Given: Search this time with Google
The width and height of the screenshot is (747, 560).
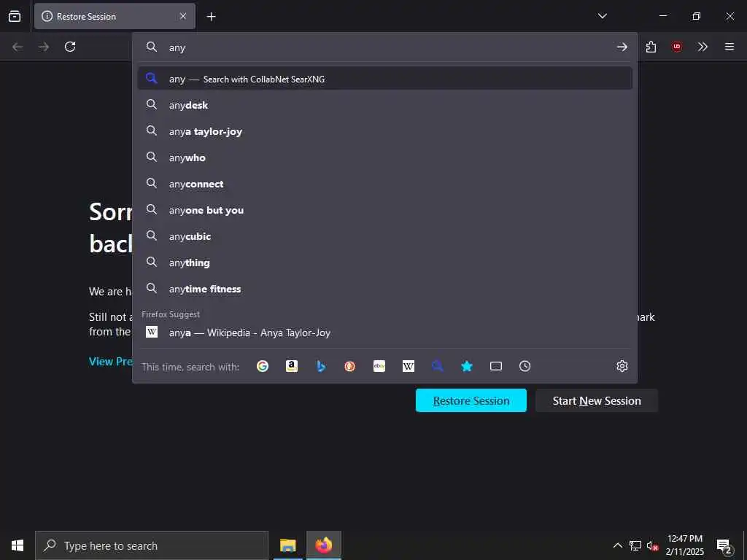Looking at the screenshot, I should click(x=263, y=366).
